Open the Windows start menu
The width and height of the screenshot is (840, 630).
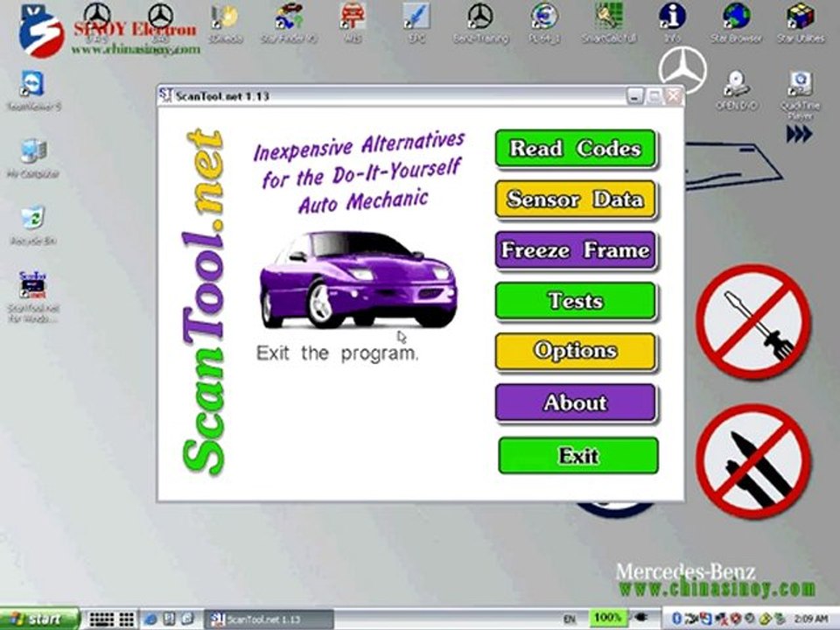[39, 619]
